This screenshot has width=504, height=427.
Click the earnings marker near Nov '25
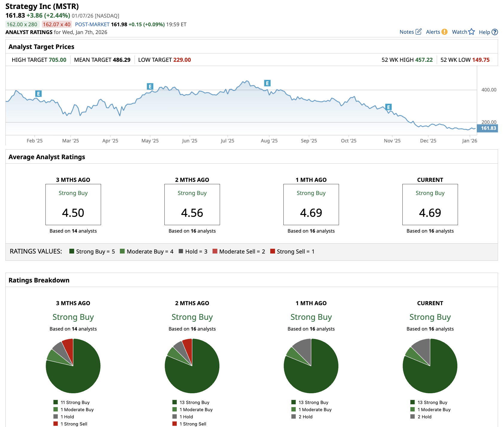[x=388, y=107]
